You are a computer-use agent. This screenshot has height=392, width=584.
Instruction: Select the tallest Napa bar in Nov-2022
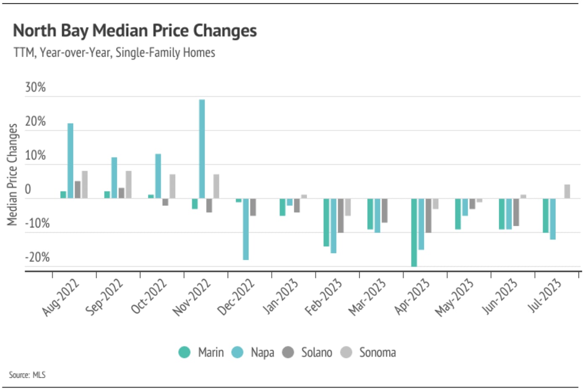click(202, 149)
